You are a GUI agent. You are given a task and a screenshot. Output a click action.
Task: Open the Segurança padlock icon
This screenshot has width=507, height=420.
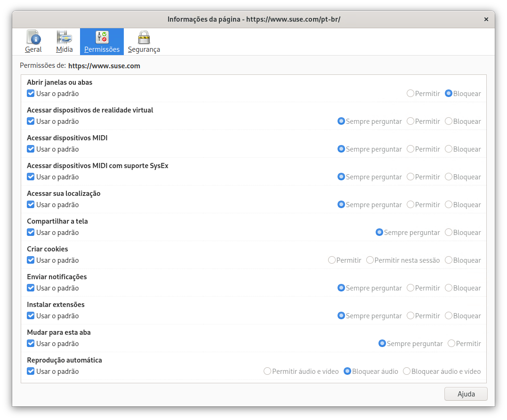pos(144,38)
